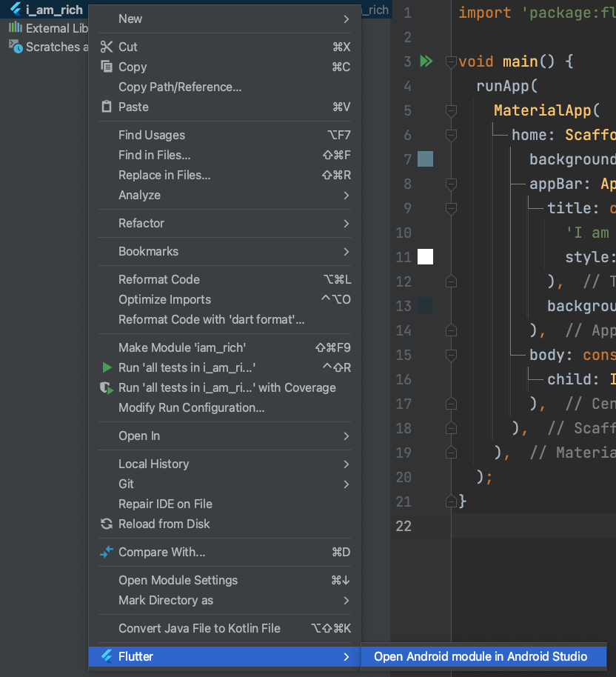Image resolution: width=616 pixels, height=677 pixels.
Task: Expand the Mark Directory as submenu
Action: click(x=224, y=600)
